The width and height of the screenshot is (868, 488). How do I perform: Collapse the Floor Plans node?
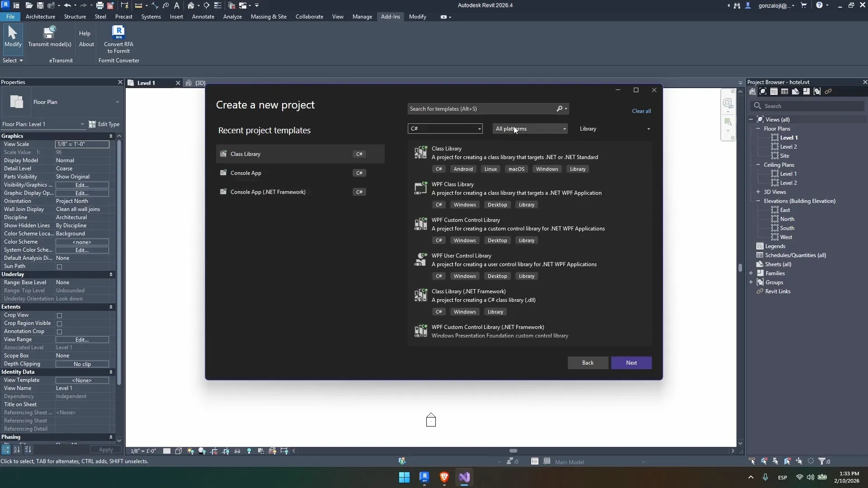758,129
